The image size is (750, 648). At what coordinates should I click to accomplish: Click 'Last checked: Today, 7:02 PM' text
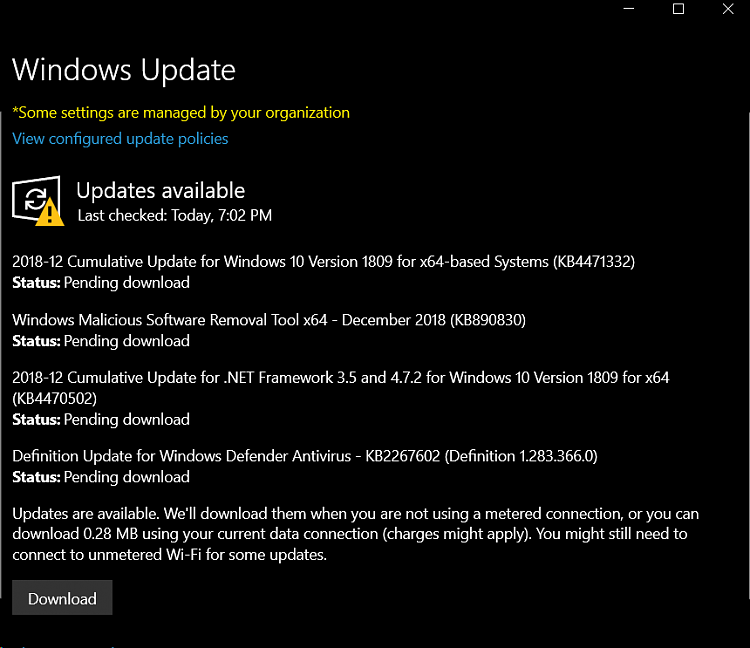[x=175, y=215]
